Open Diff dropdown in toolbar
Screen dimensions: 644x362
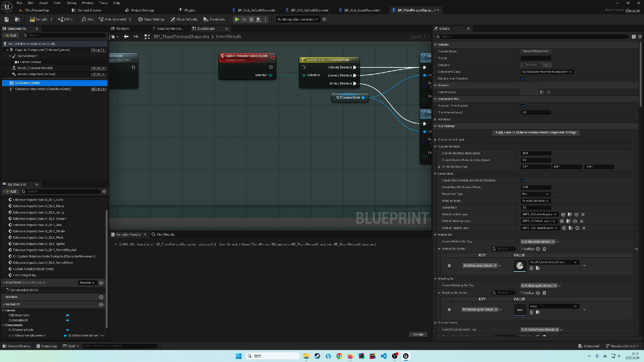(65, 19)
